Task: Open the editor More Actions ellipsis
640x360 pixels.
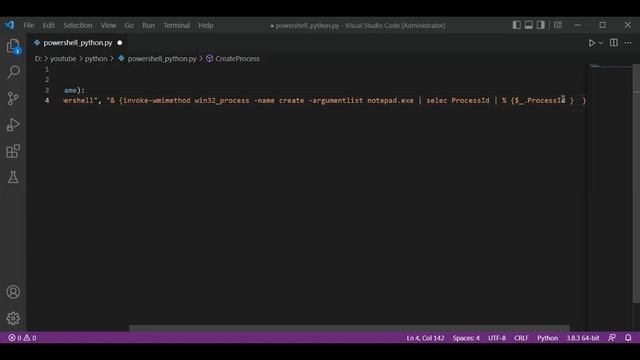Action: click(x=628, y=42)
